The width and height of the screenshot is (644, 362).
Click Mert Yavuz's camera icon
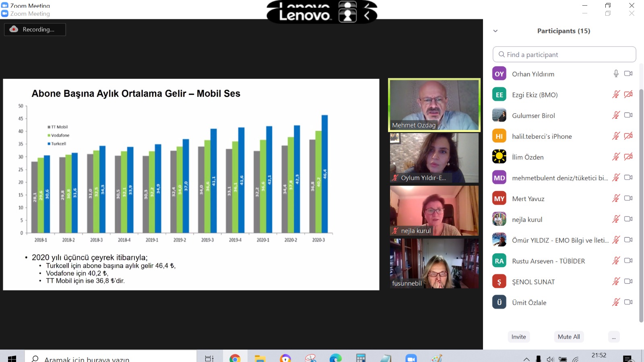click(628, 198)
